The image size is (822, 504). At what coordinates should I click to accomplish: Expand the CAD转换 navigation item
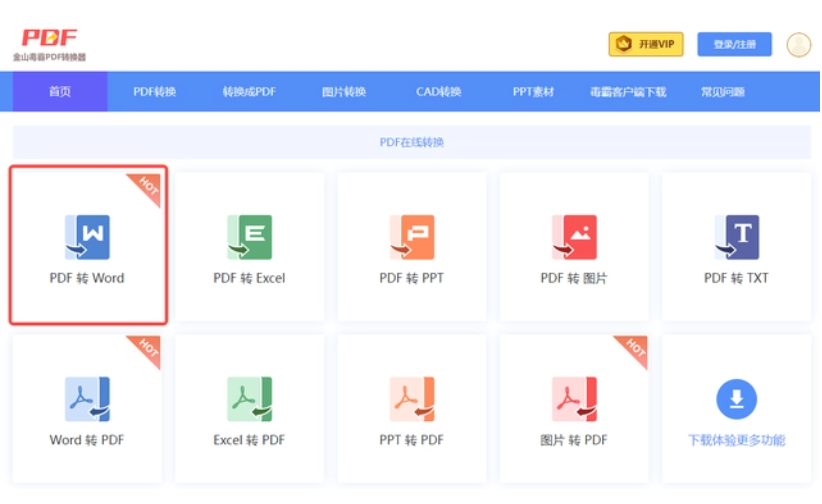click(438, 92)
